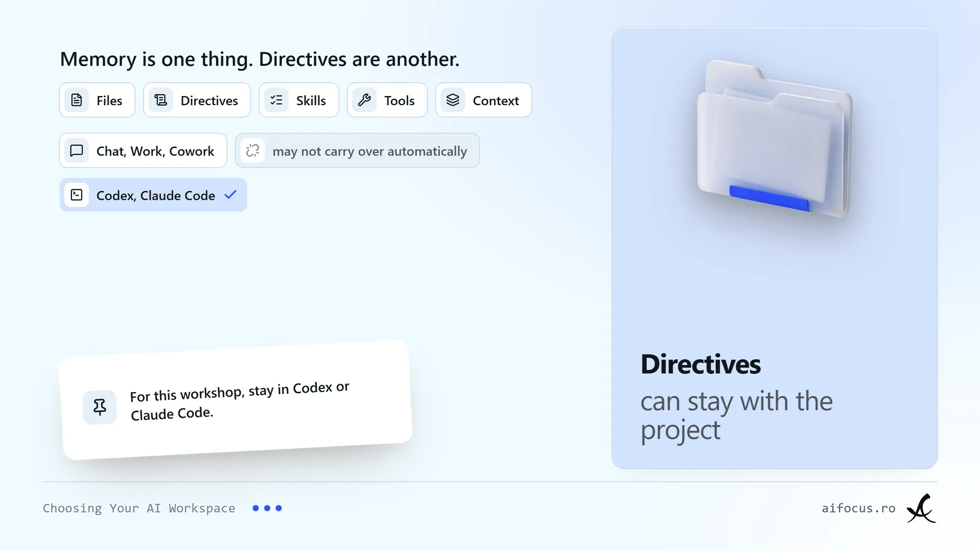This screenshot has width=980, height=551.
Task: Click 'may not carry over automatically' text
Action: point(369,152)
